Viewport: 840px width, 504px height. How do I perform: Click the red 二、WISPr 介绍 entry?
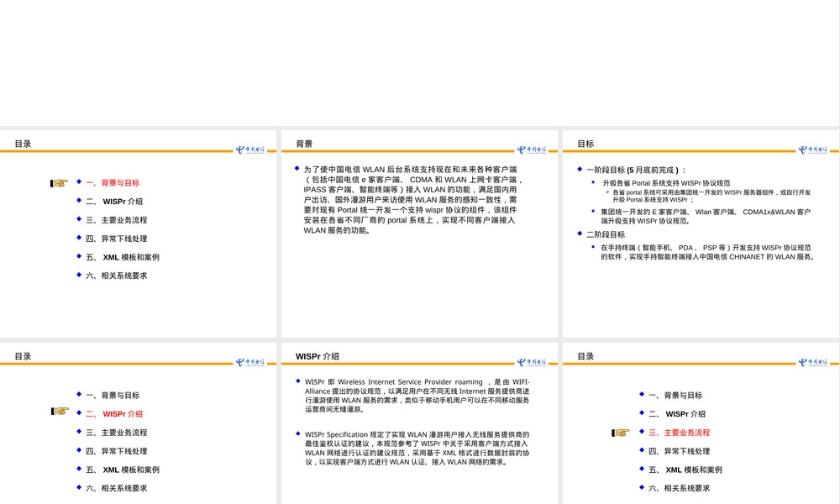[x=114, y=414]
